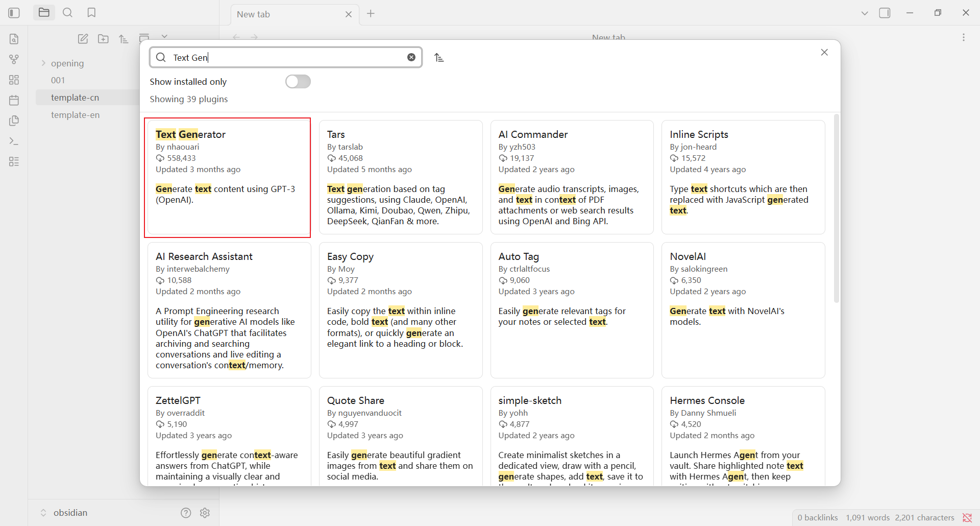Screen dimensions: 980x526
Task: Open the Files explorer panel
Action: point(44,13)
